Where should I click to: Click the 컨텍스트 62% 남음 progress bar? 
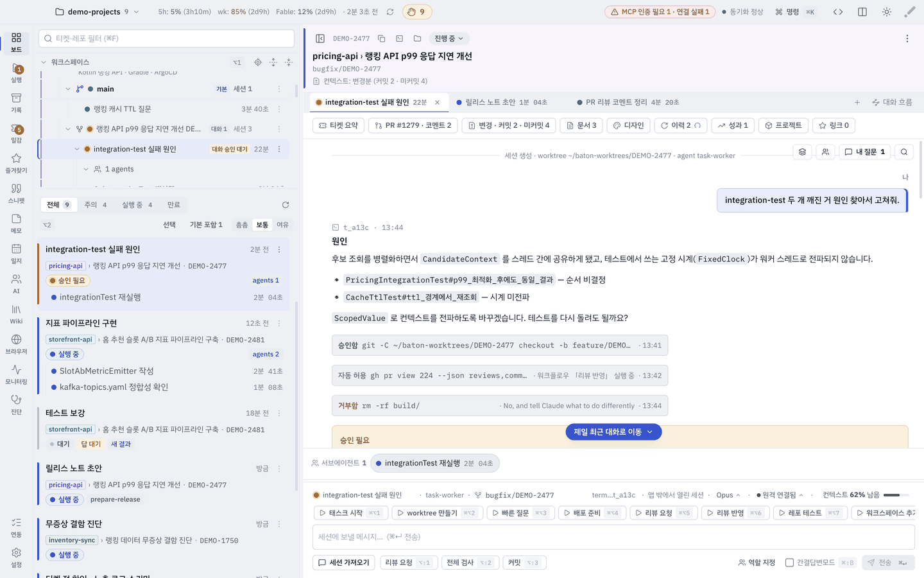click(x=896, y=495)
